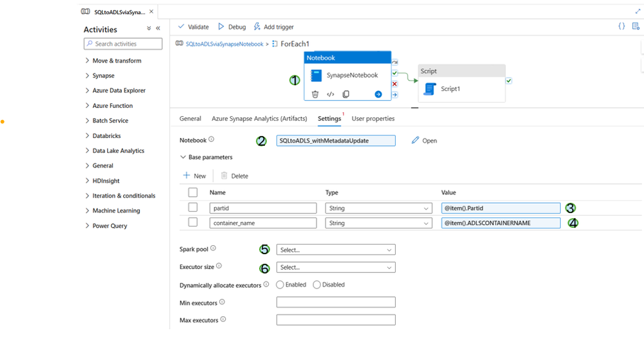The image size is (644, 351).
Task: Close the SQLtoADLSviaSyna... pipeline tab
Action: (151, 12)
